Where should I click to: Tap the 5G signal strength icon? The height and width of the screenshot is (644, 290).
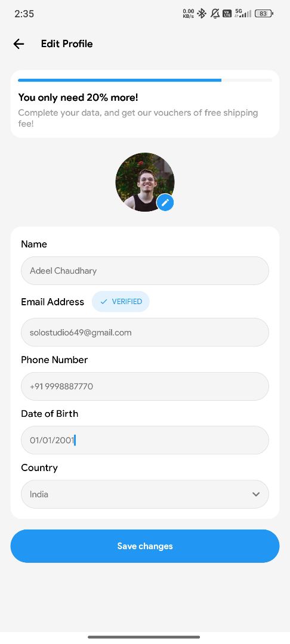243,14
